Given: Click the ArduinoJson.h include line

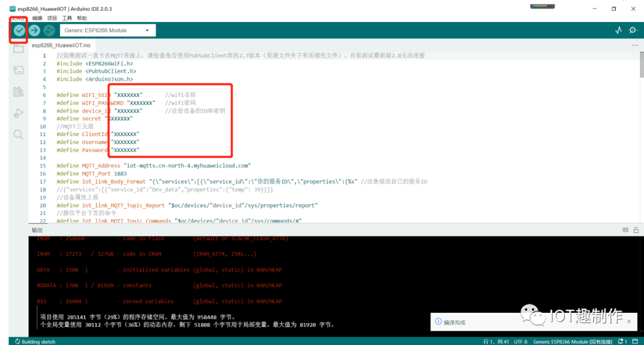Looking at the screenshot, I should click(94, 79).
